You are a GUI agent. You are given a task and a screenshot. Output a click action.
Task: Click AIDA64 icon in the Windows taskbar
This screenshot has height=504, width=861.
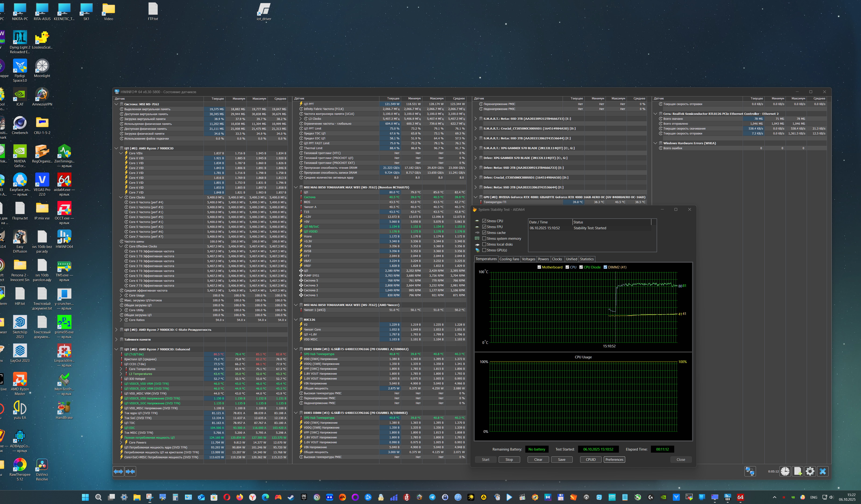click(x=740, y=497)
